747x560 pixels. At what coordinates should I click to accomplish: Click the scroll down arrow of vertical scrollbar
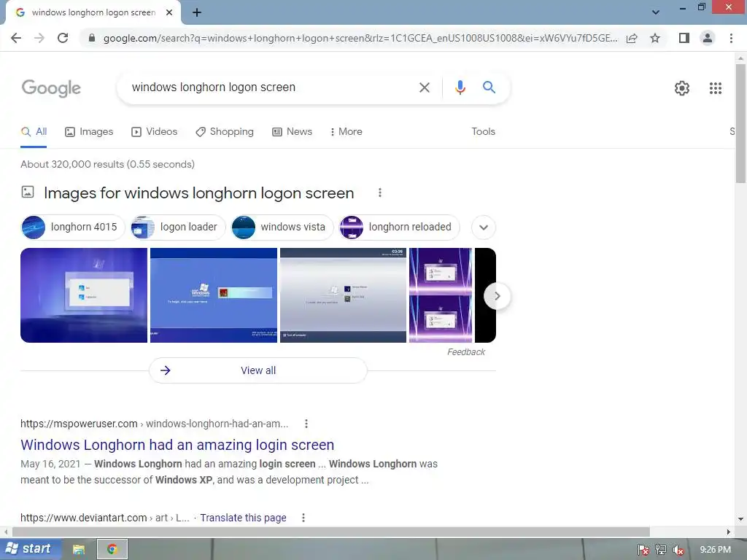tap(740, 519)
